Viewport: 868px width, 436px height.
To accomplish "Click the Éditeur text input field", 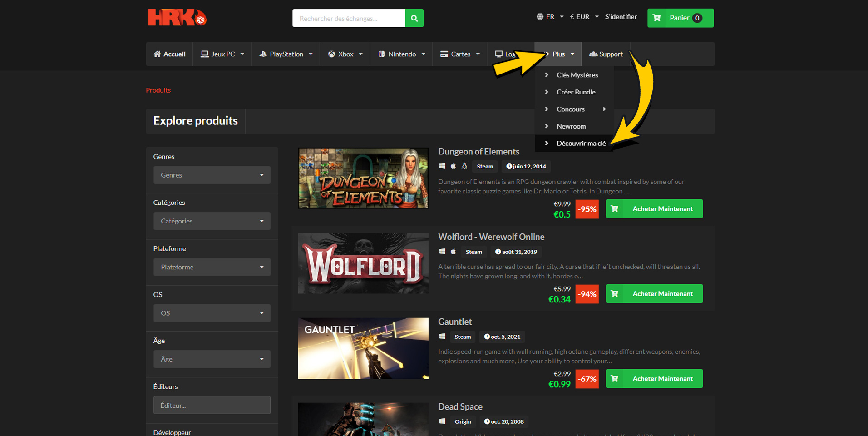I will pyautogui.click(x=212, y=405).
